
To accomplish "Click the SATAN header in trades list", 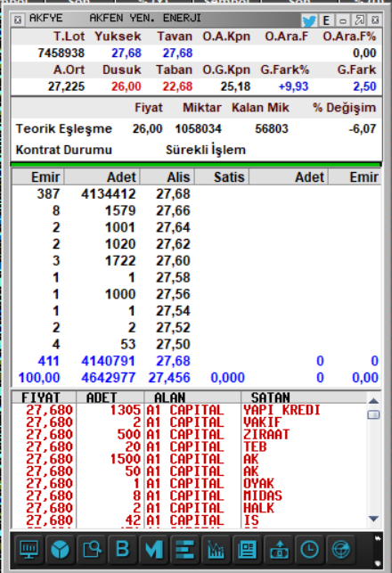I will point(304,397).
